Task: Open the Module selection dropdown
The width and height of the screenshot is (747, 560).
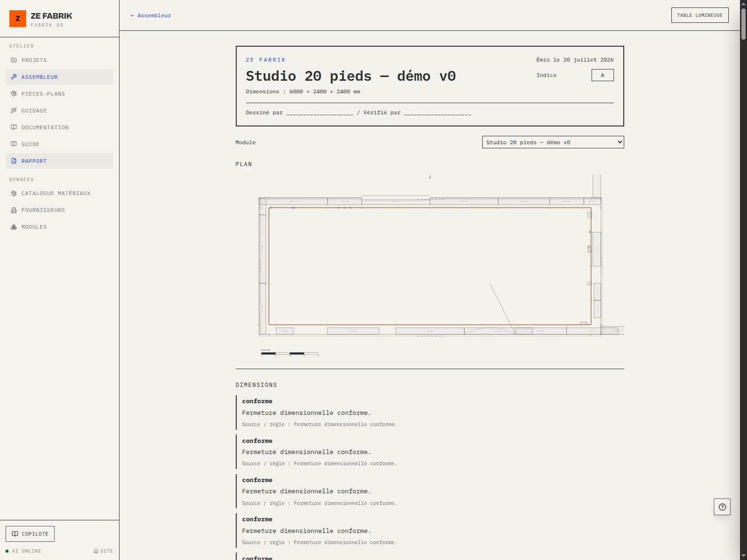Action: click(x=553, y=142)
